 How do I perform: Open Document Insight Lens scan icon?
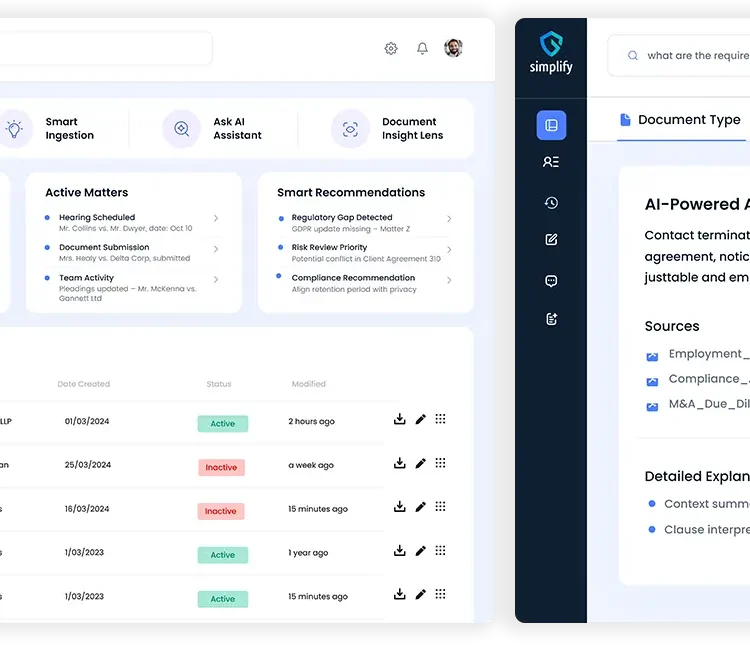coord(350,129)
